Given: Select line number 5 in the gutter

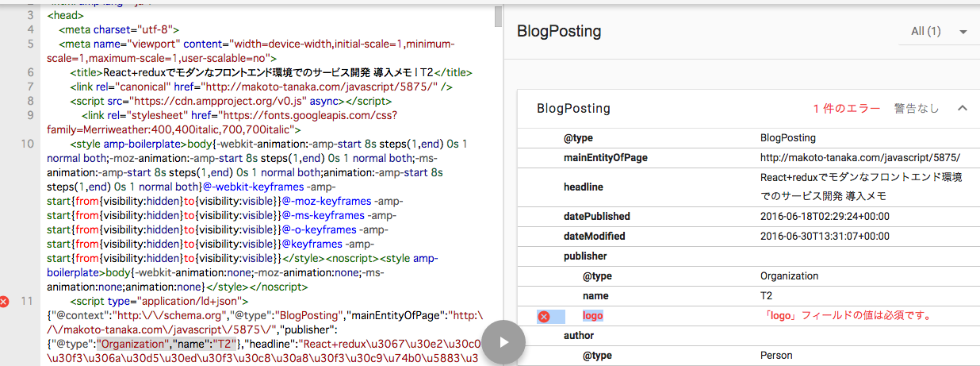Looking at the screenshot, I should 29,44.
